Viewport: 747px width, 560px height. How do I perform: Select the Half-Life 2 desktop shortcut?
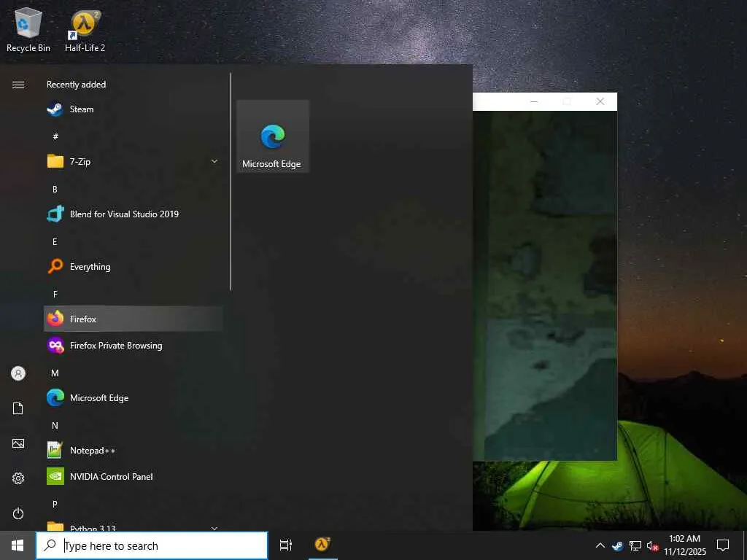(85, 30)
